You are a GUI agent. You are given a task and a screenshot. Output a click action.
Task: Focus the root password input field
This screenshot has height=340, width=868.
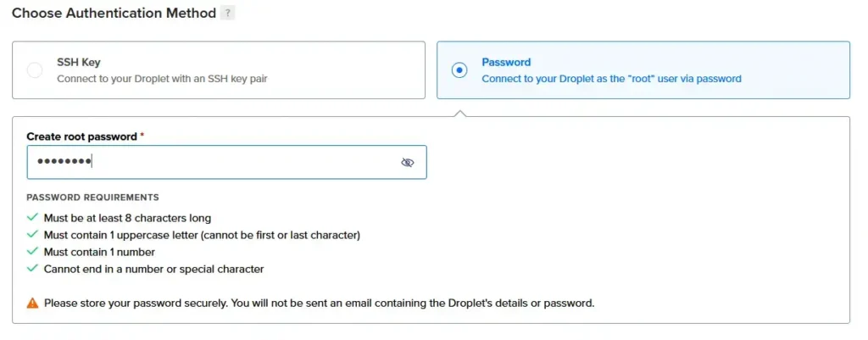point(212,163)
